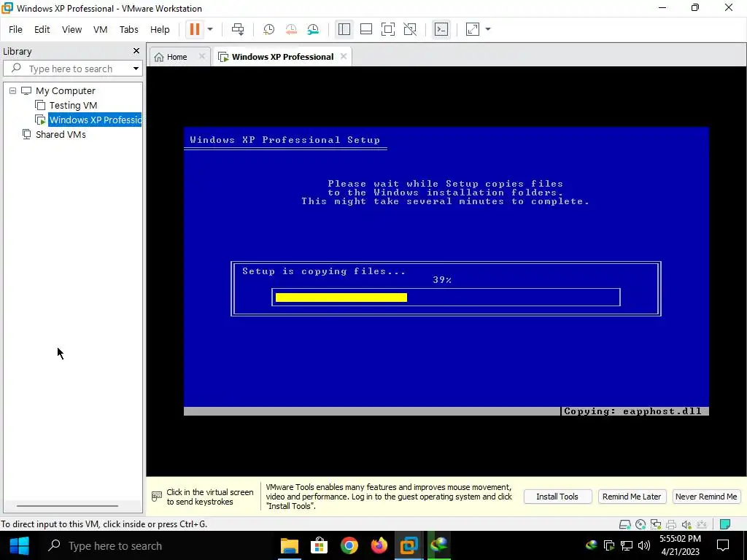Screen dimensions: 747x560
Task: Click the CD/DVD drive status icon
Action: click(x=640, y=524)
